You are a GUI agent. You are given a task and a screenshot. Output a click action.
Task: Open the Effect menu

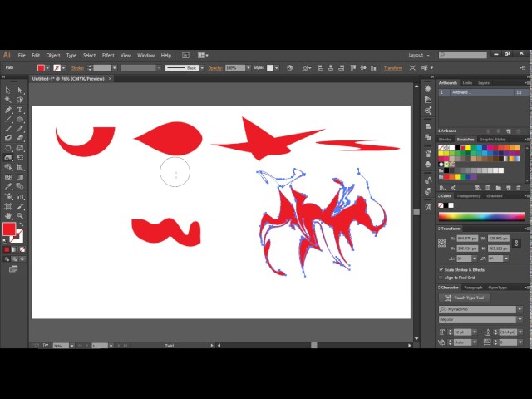[108, 55]
